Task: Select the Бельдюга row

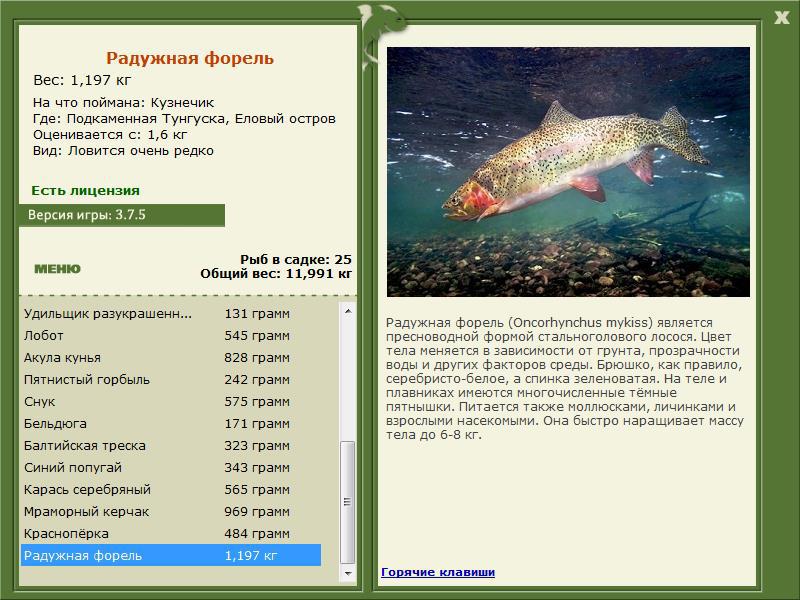Action: click(x=171, y=423)
